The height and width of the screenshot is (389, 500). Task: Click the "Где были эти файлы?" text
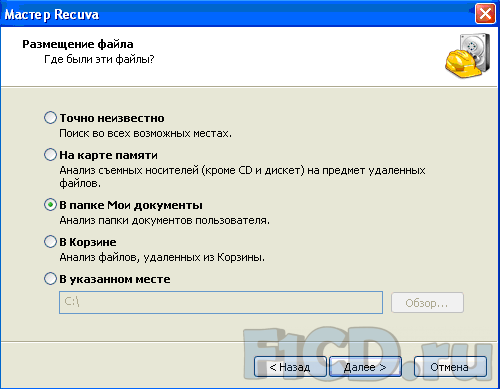point(99,59)
